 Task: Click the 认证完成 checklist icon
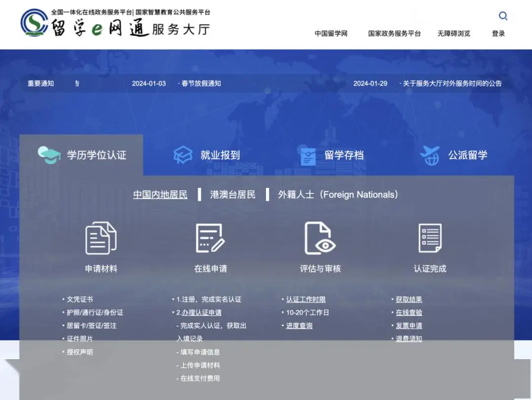click(430, 238)
